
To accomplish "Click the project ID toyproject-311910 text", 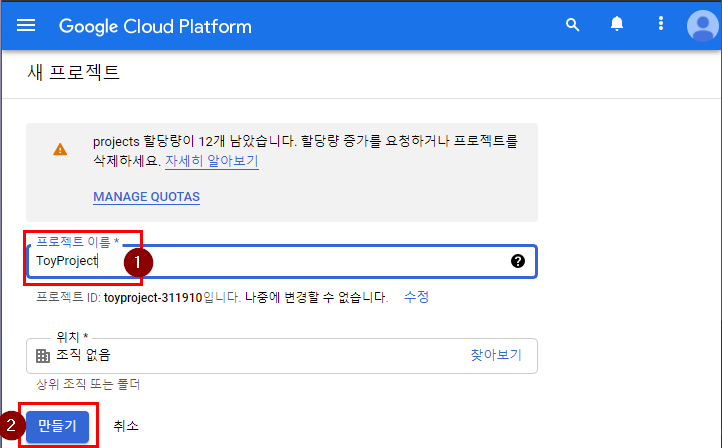I will coord(153,298).
